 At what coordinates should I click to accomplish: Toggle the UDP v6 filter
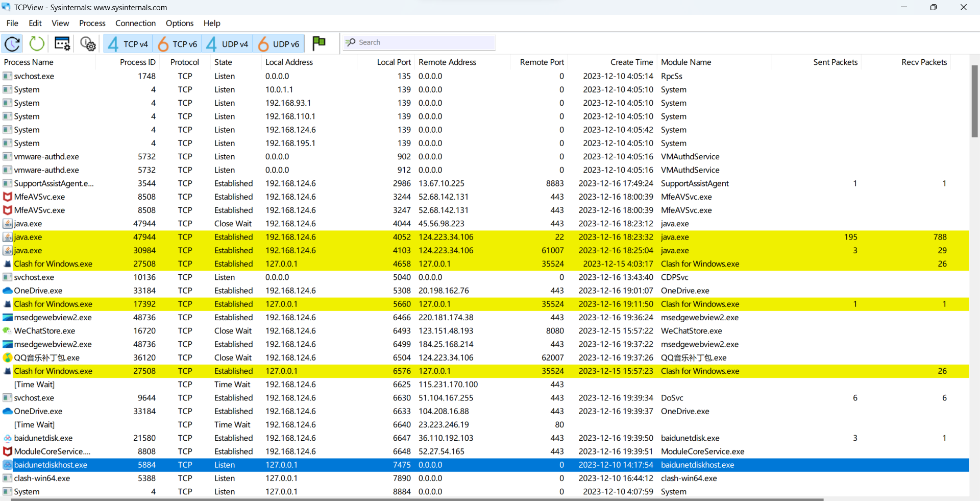[279, 44]
